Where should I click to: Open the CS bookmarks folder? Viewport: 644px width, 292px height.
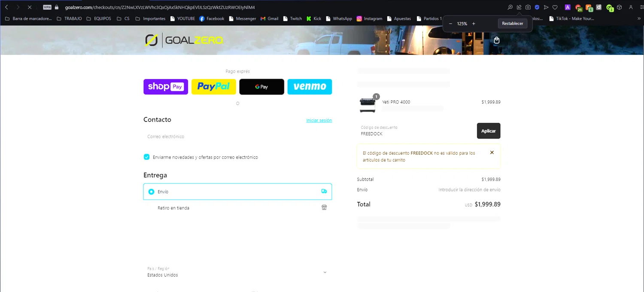(123, 18)
